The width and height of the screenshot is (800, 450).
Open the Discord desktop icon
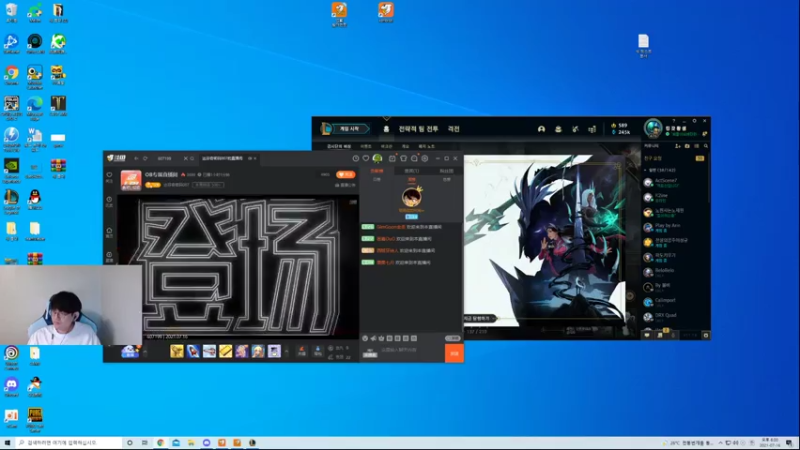click(x=11, y=386)
